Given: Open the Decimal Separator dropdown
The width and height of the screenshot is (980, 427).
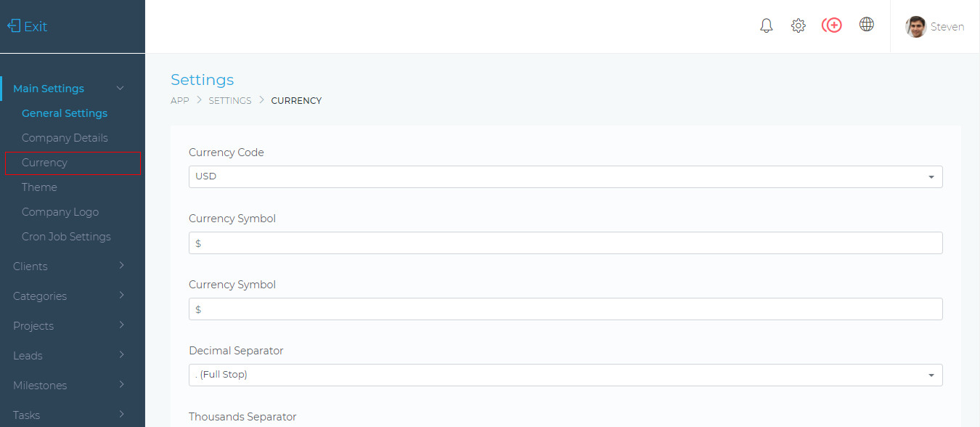Looking at the screenshot, I should 565,375.
